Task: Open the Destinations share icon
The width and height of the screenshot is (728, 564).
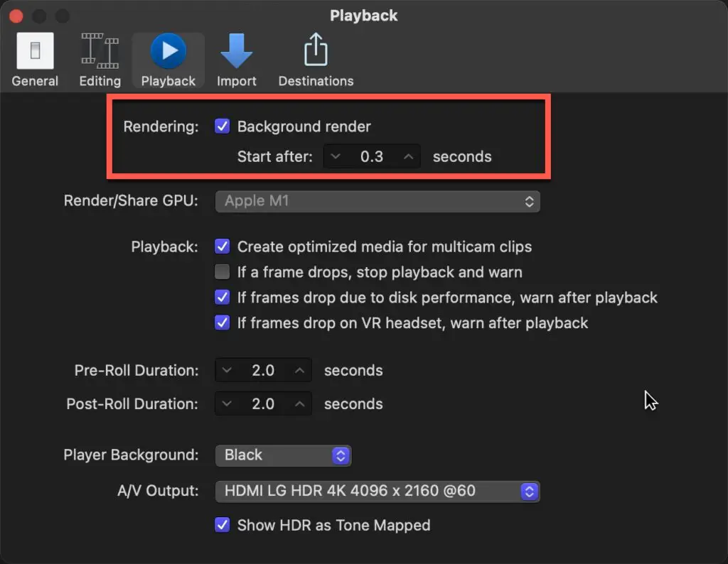Action: coord(316,50)
